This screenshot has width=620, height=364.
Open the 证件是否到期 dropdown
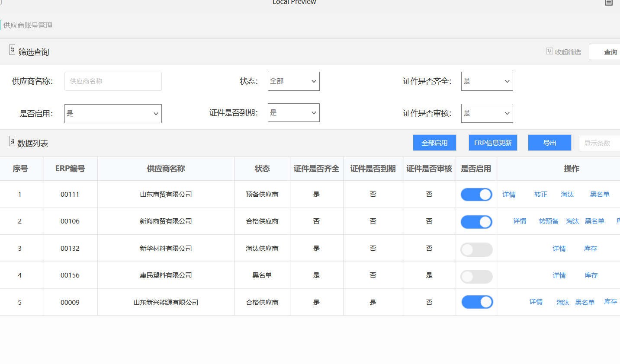[x=294, y=113]
